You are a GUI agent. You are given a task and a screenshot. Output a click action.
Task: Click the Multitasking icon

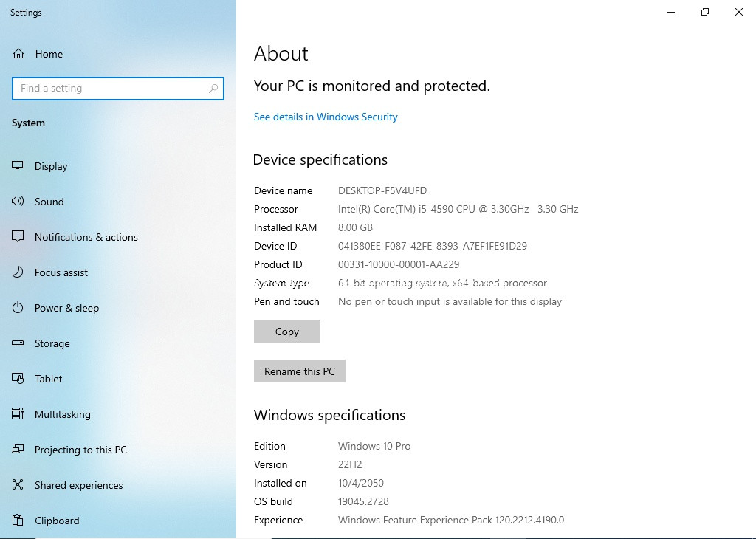pyautogui.click(x=18, y=414)
